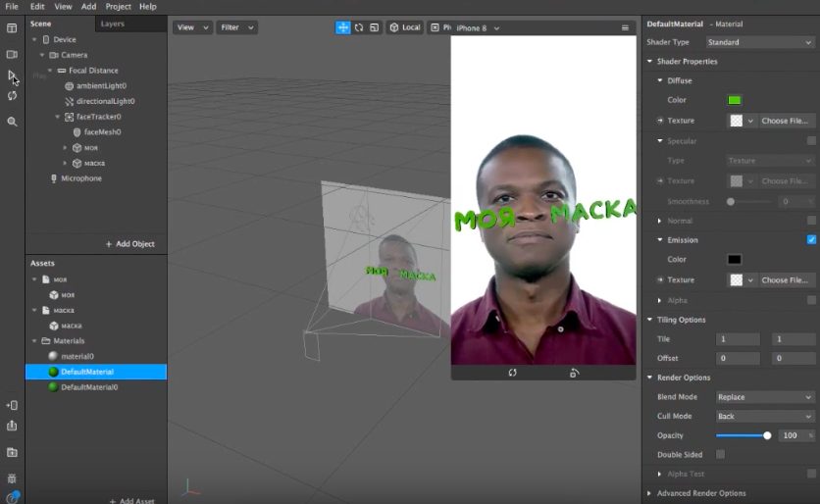Click the simulator stop icon beside iPhone 8

(436, 27)
